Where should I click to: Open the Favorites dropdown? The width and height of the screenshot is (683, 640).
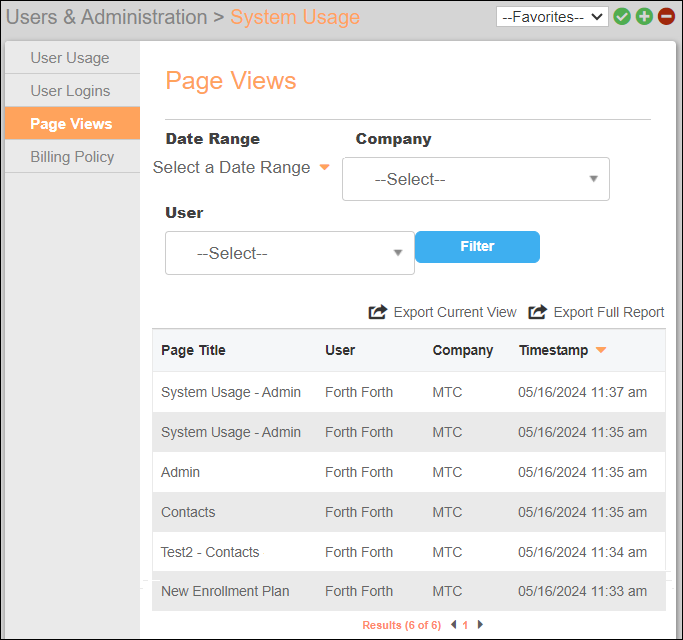coord(552,17)
